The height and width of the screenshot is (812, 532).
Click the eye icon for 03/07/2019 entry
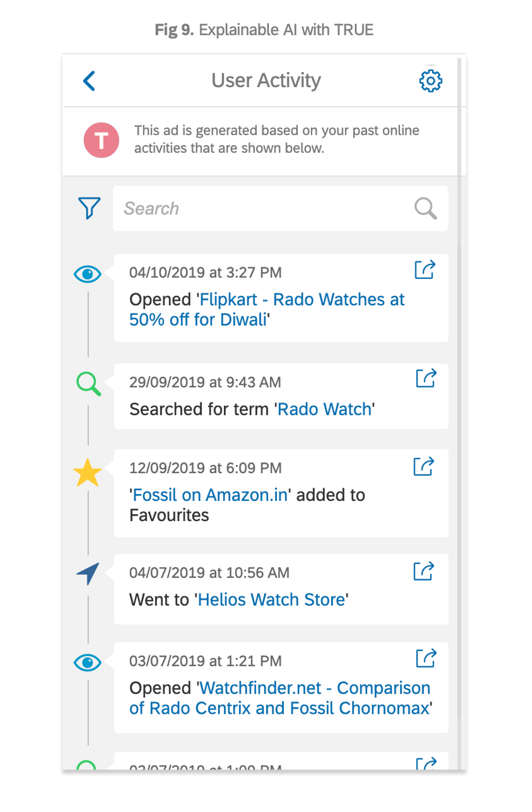tap(88, 663)
